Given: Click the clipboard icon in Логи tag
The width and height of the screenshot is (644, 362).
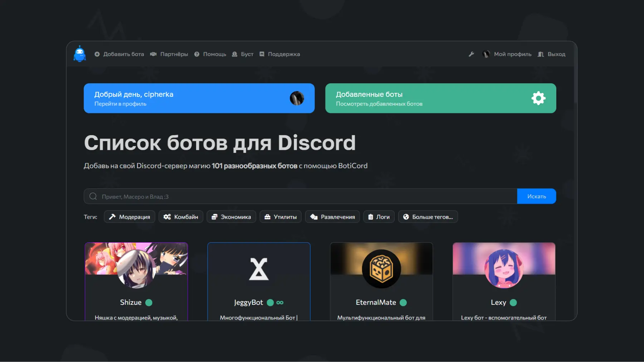Looking at the screenshot, I should coord(371,217).
